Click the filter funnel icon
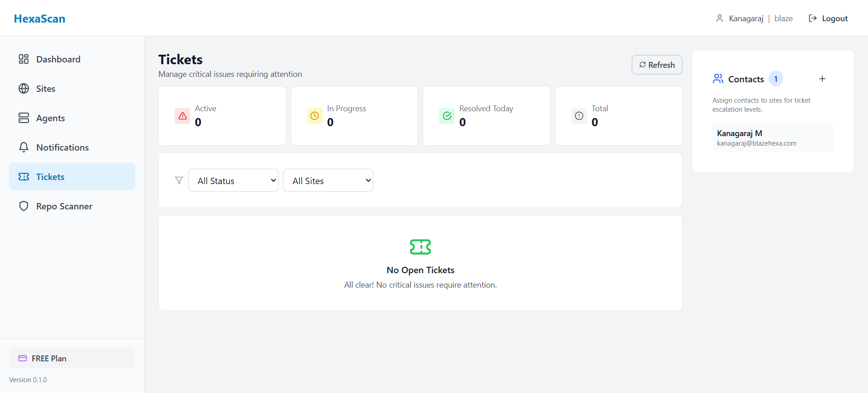The height and width of the screenshot is (393, 868). click(179, 180)
